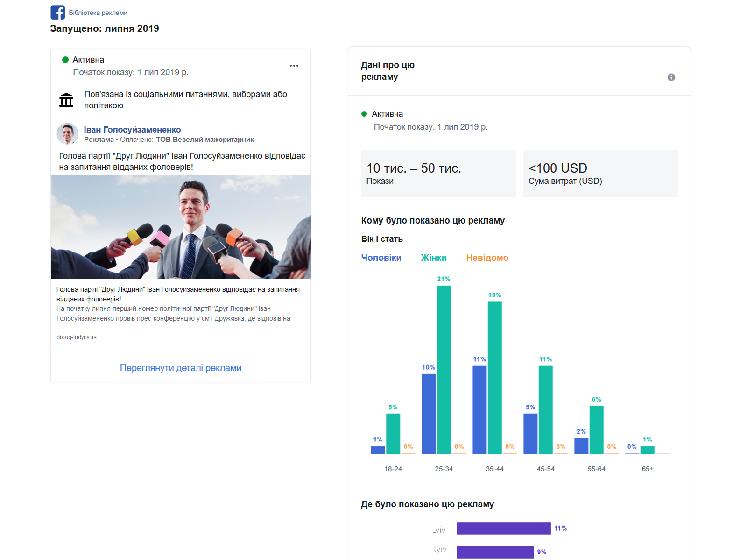Open the Бібліотека реклами link
747x560 pixels.
click(98, 13)
